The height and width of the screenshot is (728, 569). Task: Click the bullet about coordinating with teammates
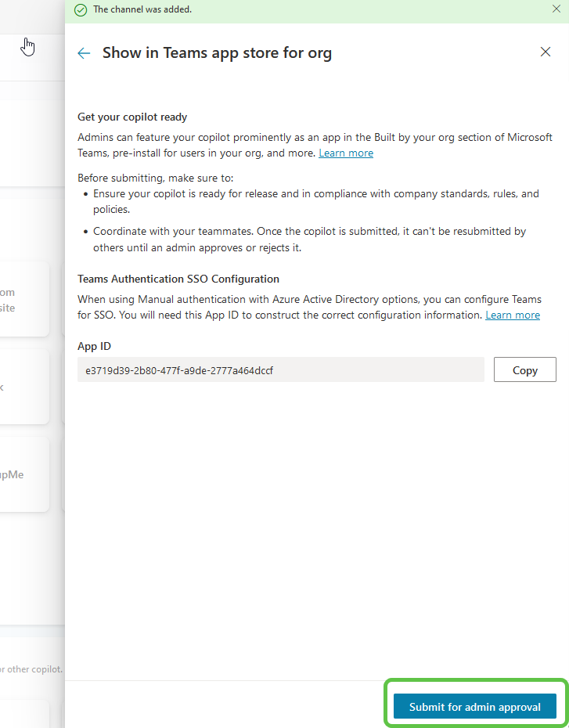click(x=309, y=239)
